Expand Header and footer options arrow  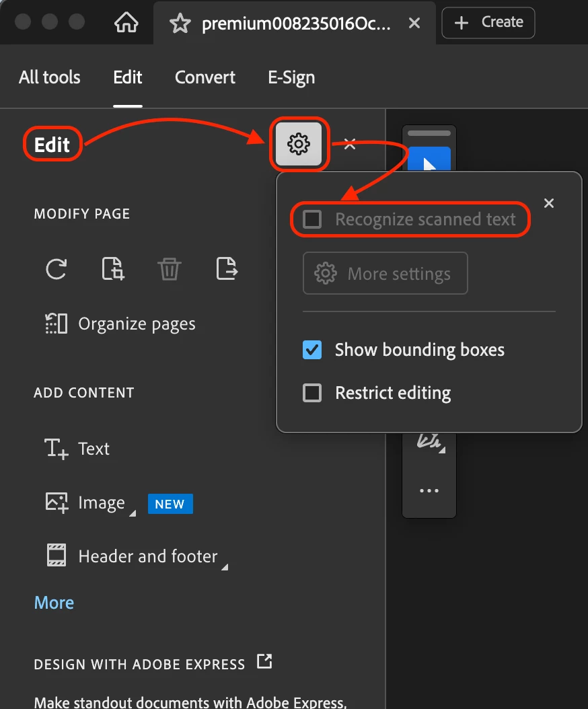point(224,566)
